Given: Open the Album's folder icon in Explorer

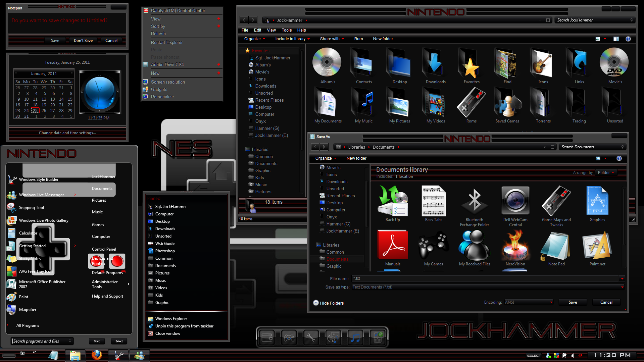Looking at the screenshot, I should 327,62.
